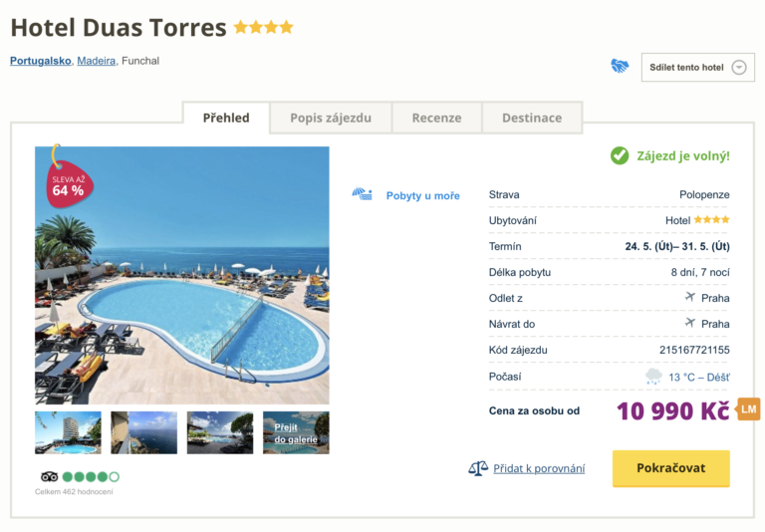Click the Pobyty u moře link
This screenshot has width=765, height=532.
422,195
